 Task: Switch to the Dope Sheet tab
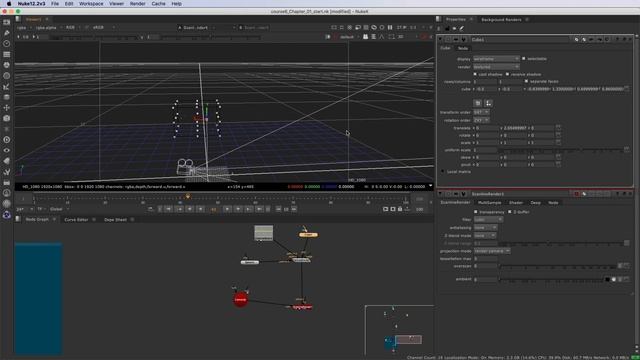click(115, 220)
